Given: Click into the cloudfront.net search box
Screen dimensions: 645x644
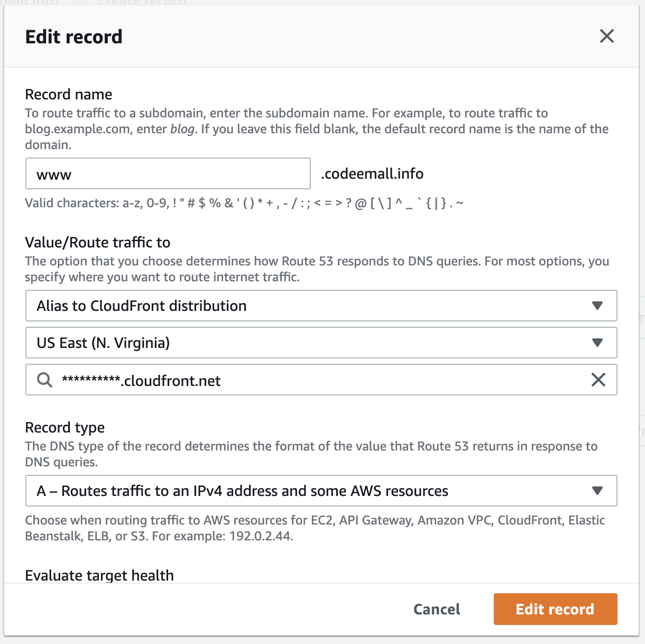Looking at the screenshot, I should click(321, 380).
